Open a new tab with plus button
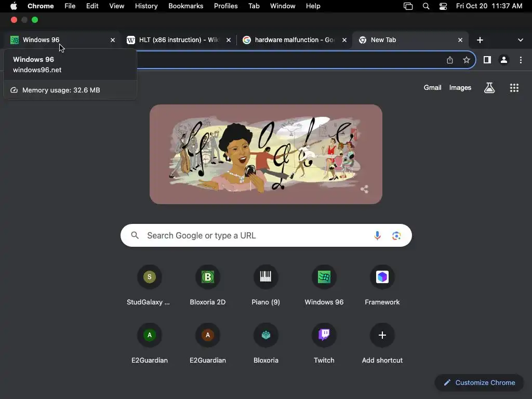Screen dimensions: 532x399 click(480, 40)
